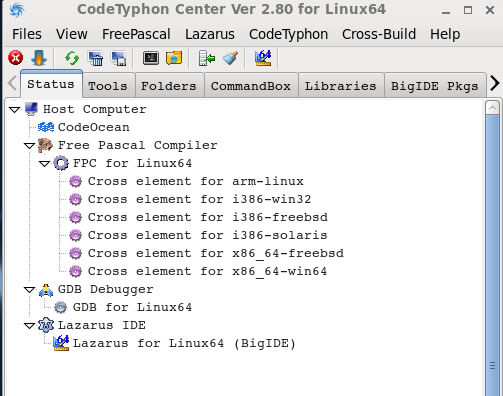Viewport: 503px width, 396px height.
Task: Click the red stop/close toolbar icon
Action: click(x=15, y=58)
